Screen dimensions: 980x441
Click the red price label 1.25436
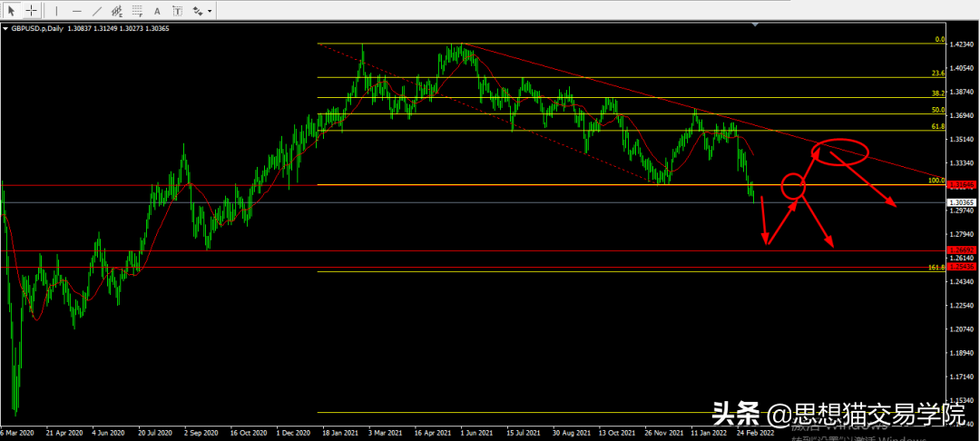963,267
